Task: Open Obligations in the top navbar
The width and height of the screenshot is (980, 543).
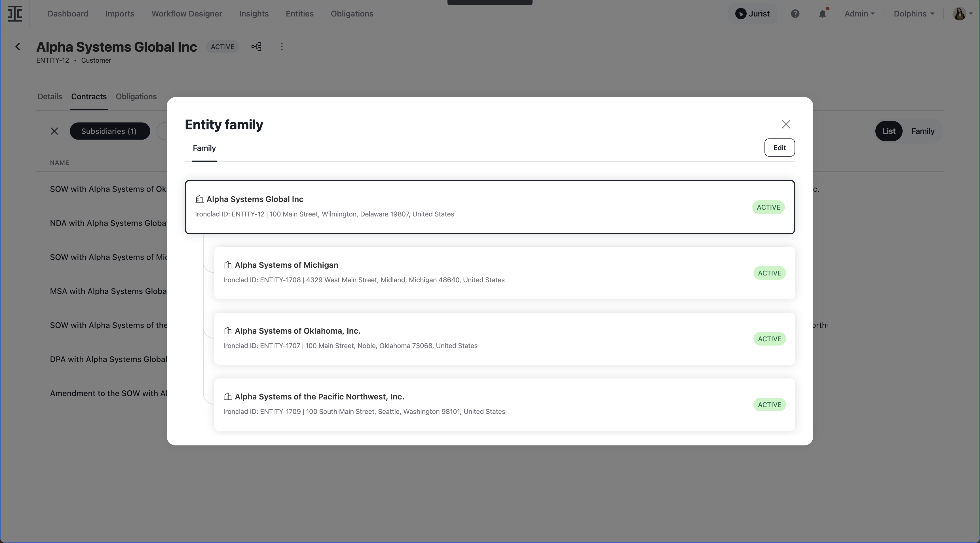Action: point(352,14)
